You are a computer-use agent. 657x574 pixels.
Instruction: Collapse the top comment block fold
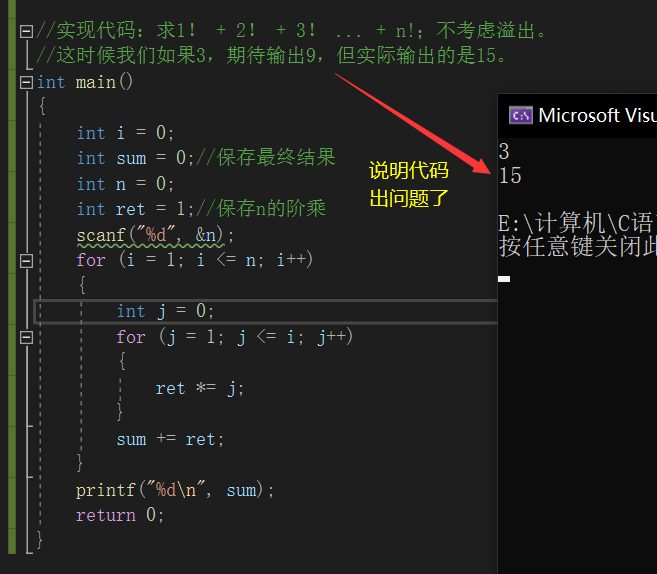pyautogui.click(x=26, y=31)
